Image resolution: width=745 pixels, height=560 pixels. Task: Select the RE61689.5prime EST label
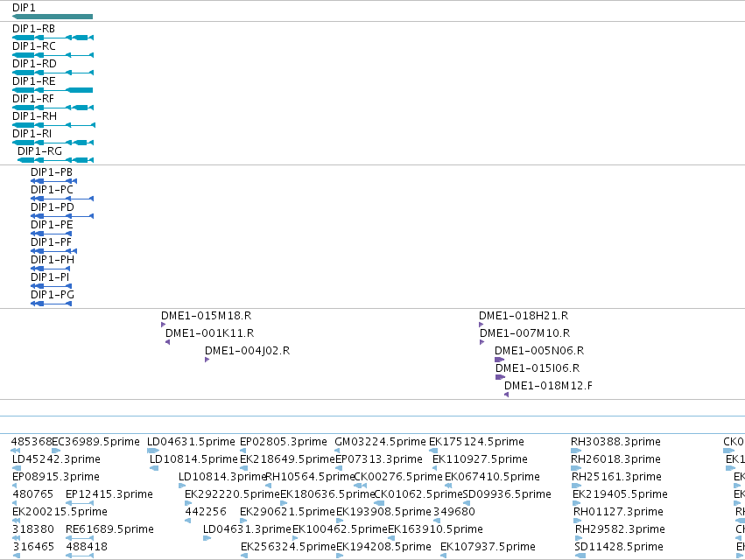[109, 529]
